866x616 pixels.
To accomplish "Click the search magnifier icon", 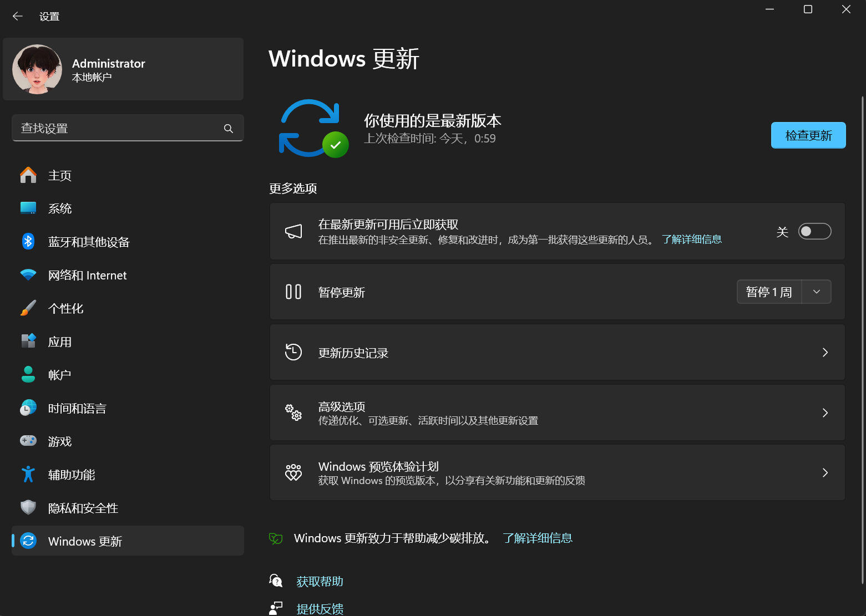I will 228,129.
